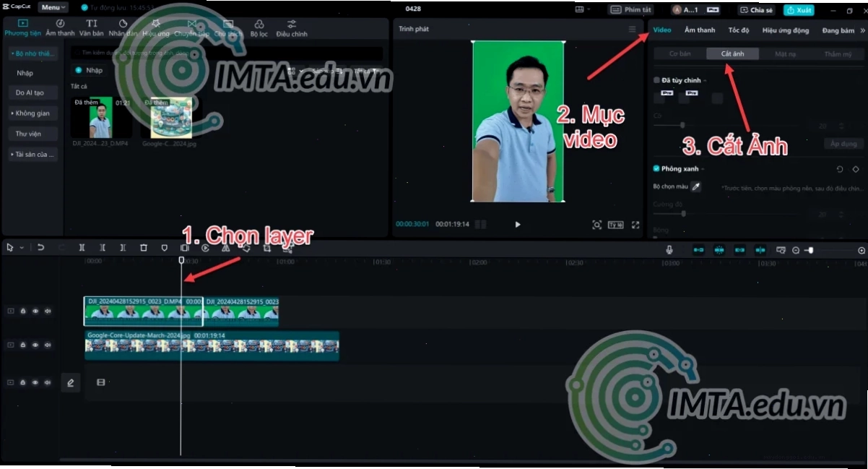Lock the Google-Core image track
This screenshot has width=868, height=469.
pyautogui.click(x=23, y=345)
